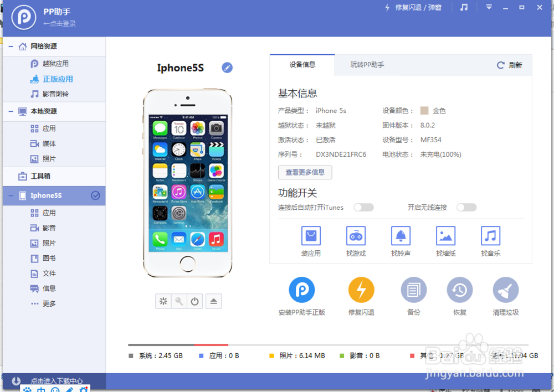554x392 pixels.
Task: Click the 装应用 icon
Action: click(x=311, y=235)
